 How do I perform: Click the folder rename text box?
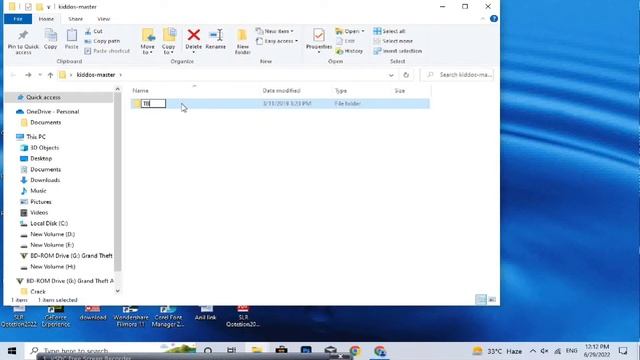tap(153, 104)
